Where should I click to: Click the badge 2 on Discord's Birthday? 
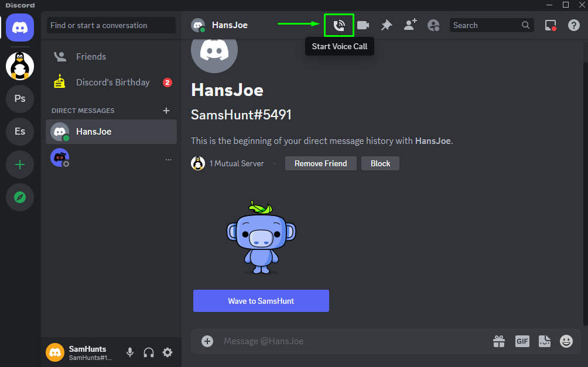tap(167, 83)
